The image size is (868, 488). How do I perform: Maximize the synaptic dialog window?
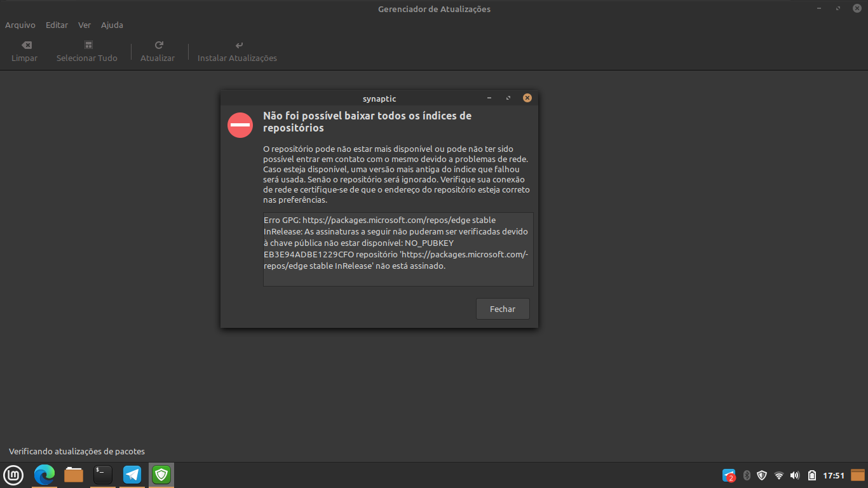point(508,98)
